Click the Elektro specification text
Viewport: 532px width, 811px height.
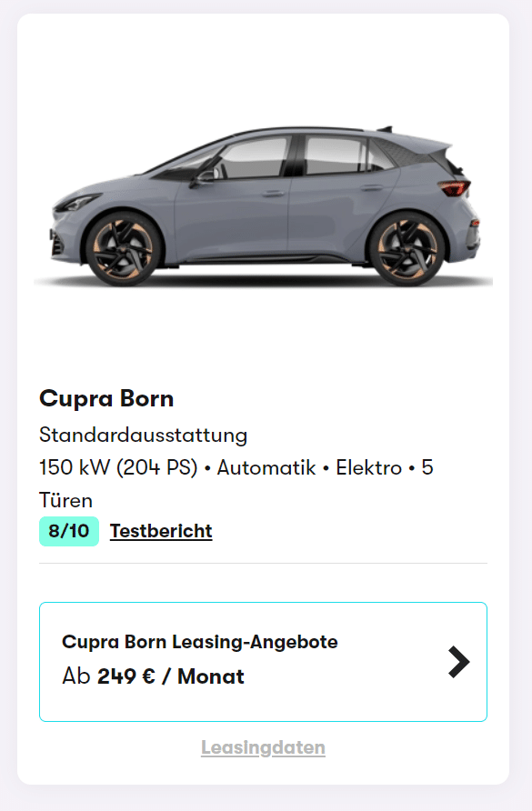369,467
